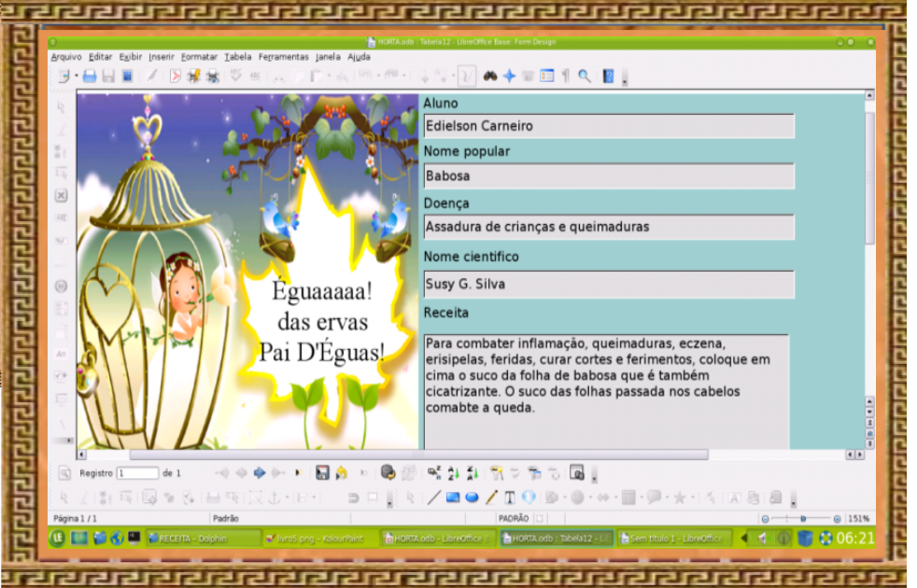
Task: Click the Zoom magnifier icon in toolbar
Action: (x=585, y=76)
